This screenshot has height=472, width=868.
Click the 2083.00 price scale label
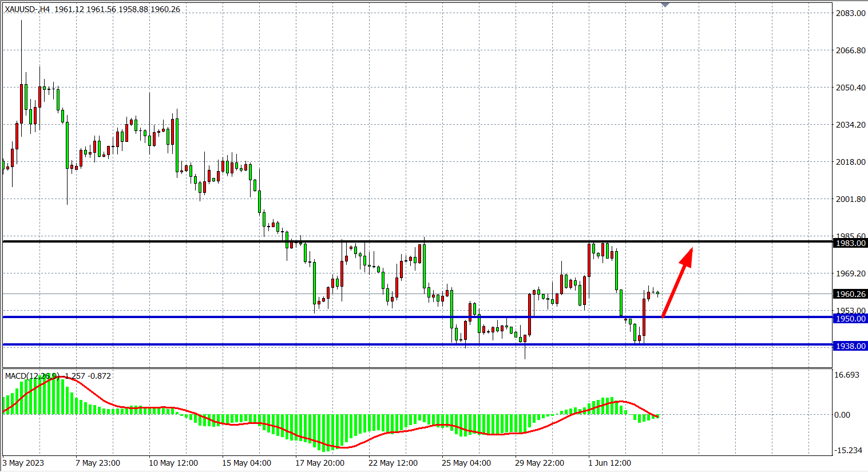click(x=850, y=13)
